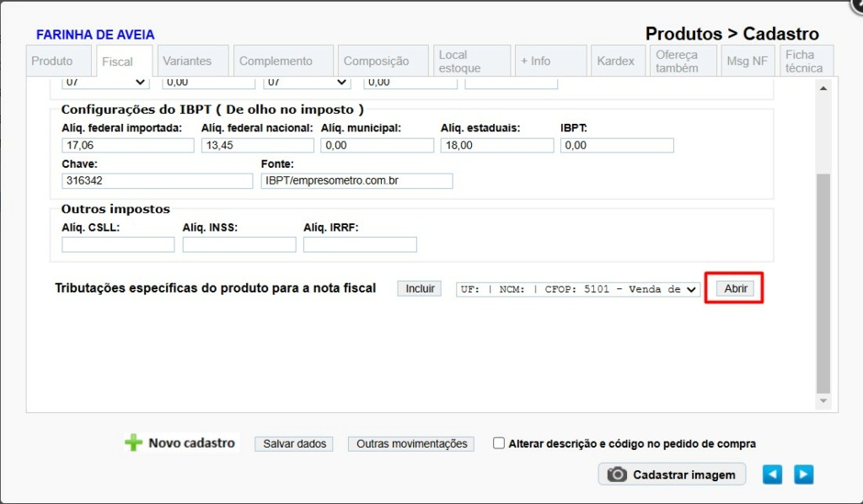Focus the IBPT value field
This screenshot has height=504, width=863.
(617, 145)
